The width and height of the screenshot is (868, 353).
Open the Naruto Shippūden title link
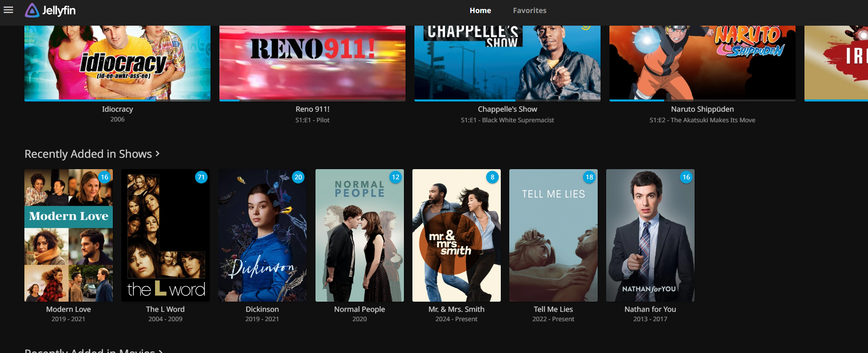coord(702,109)
